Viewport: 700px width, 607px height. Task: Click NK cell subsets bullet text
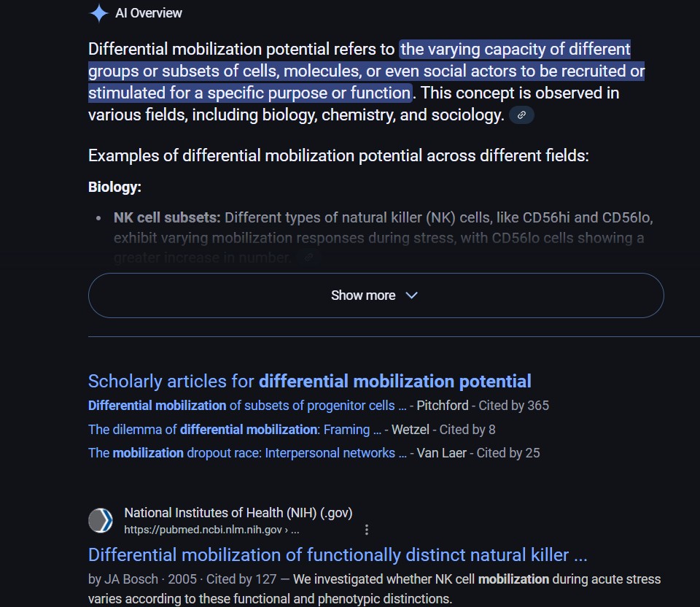(x=383, y=238)
